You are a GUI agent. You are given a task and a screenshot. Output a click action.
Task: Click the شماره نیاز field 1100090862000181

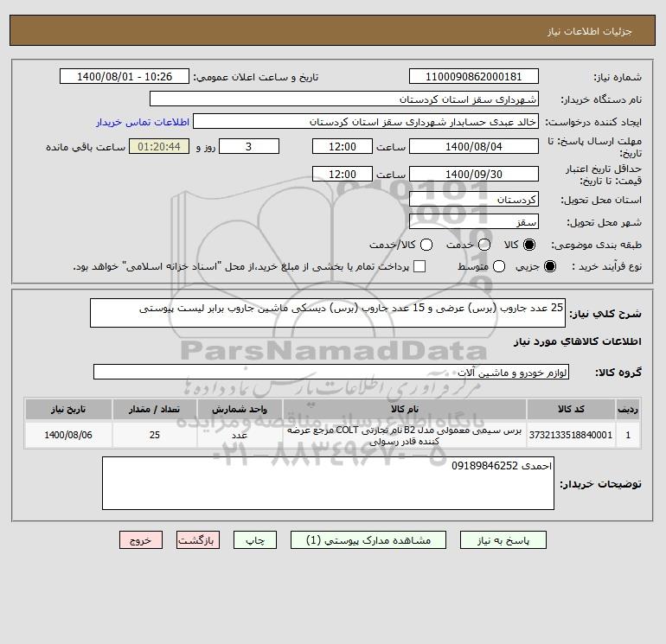[x=474, y=76]
